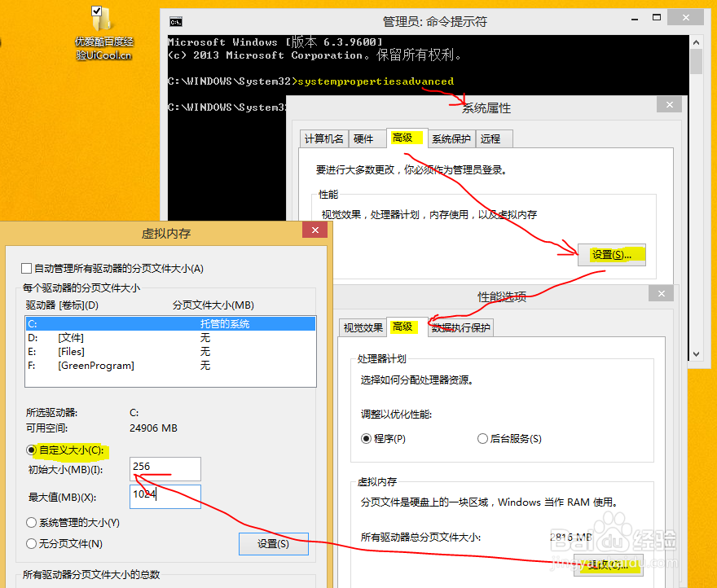
Task: Click the 设置(S) button in 虚拟内存
Action: click(x=274, y=544)
